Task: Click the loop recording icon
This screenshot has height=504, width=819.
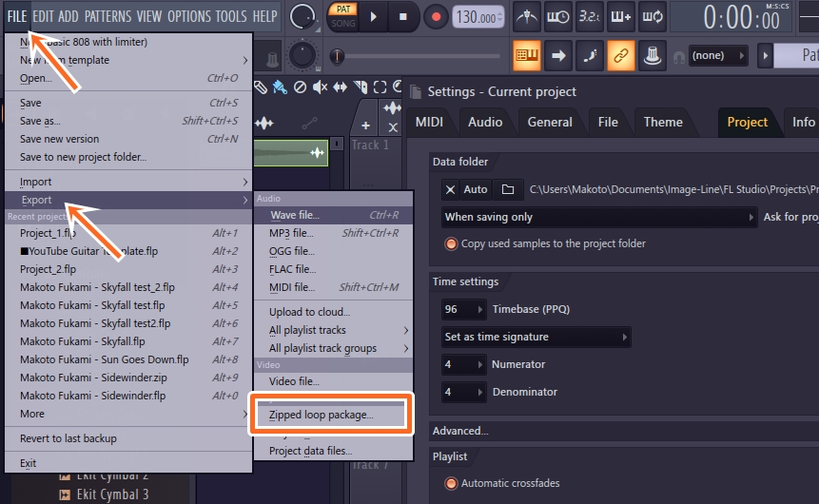Action: [653, 16]
